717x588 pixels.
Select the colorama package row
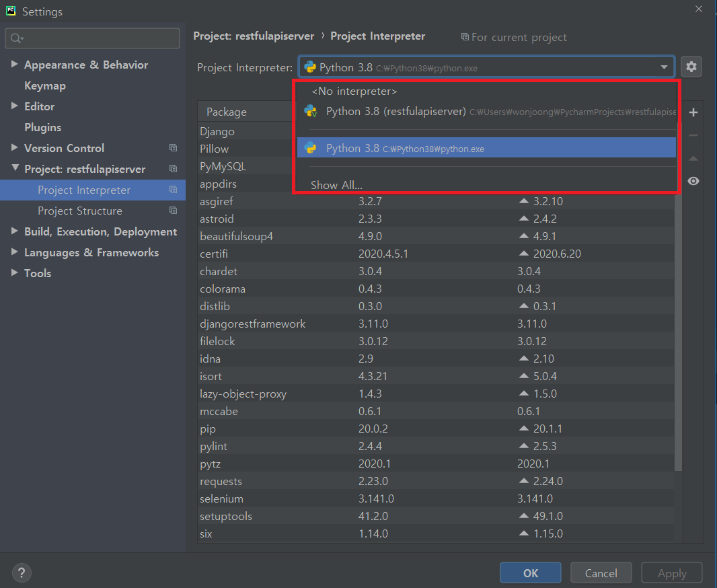point(437,289)
